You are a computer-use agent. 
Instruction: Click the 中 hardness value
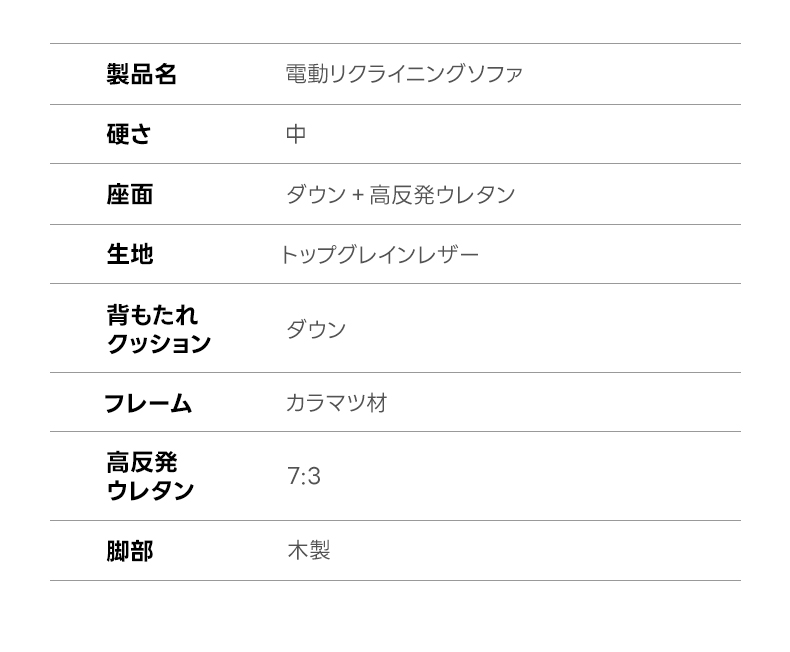296,134
